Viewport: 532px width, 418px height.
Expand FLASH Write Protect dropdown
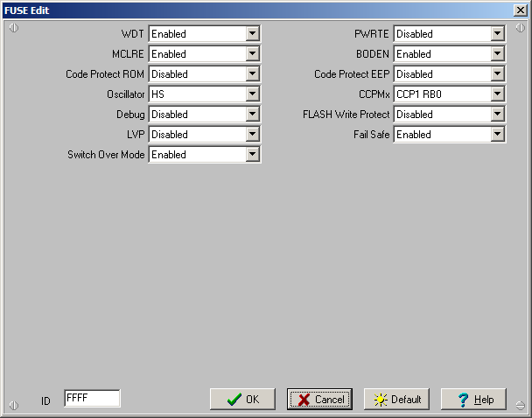(x=497, y=115)
